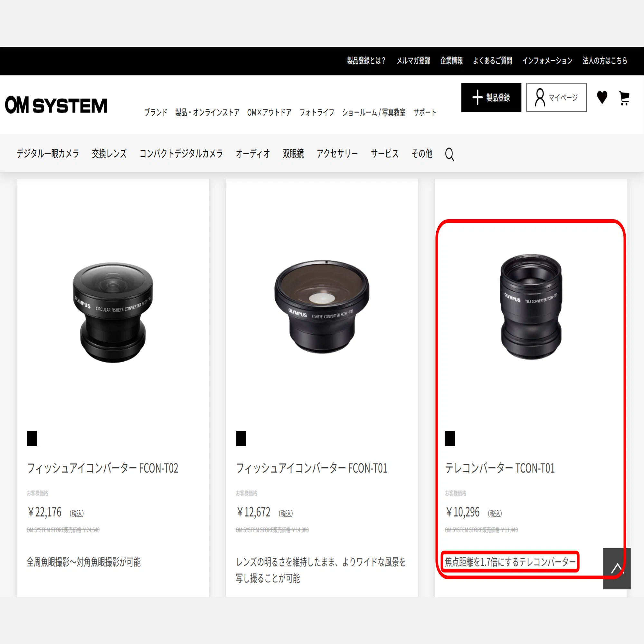Screen dimensions: 644x644
Task: Click the ¥12,672 price
Action: click(x=254, y=512)
